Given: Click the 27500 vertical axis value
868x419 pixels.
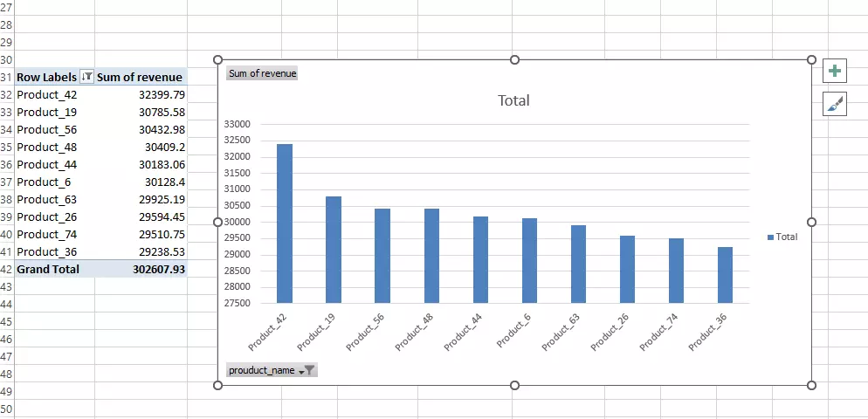Looking at the screenshot, I should tap(237, 303).
